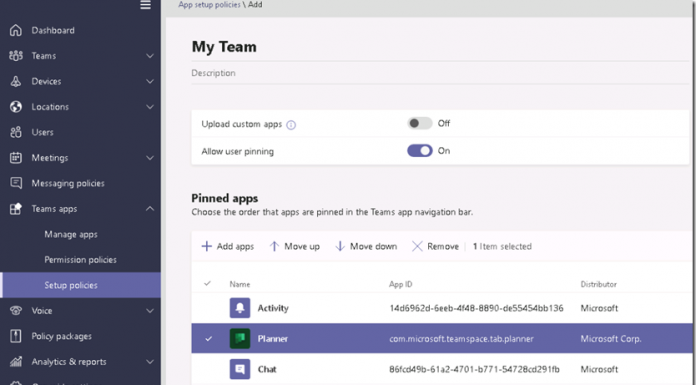The height and width of the screenshot is (385, 696).
Task: Click the Voice phone icon
Action: pos(16,310)
